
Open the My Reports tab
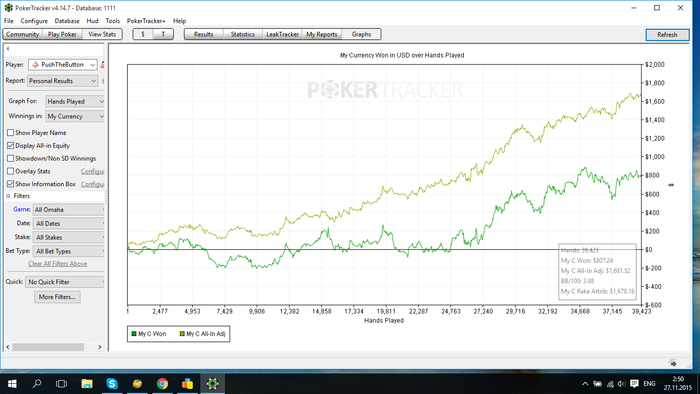[322, 34]
